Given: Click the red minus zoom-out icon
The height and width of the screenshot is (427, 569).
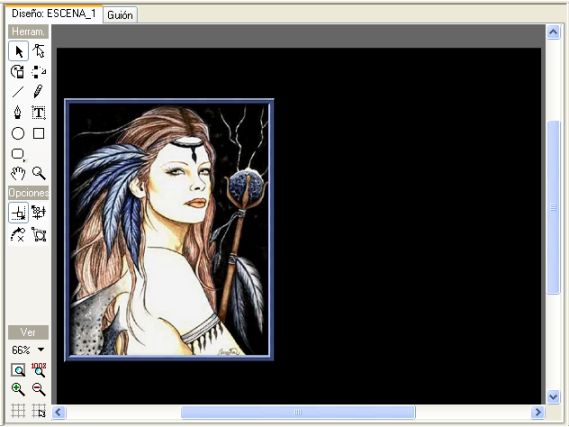Looking at the screenshot, I should click(38, 390).
